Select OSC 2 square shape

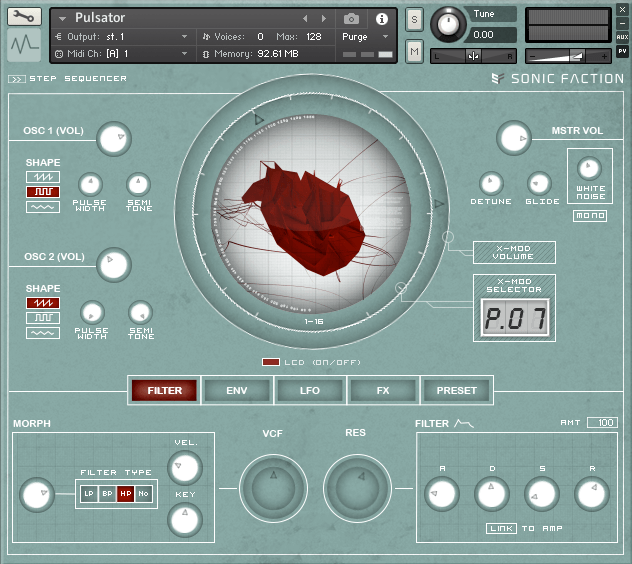coord(43,318)
